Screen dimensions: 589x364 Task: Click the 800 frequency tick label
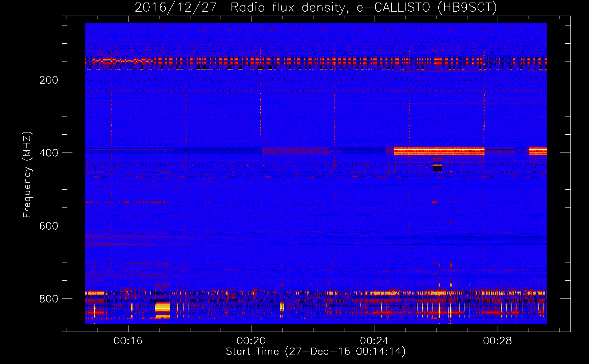click(x=49, y=299)
